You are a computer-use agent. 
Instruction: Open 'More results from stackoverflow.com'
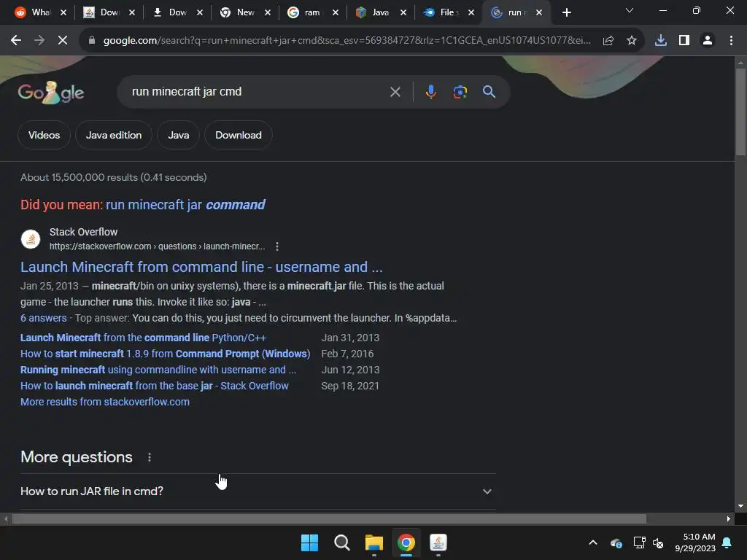tap(105, 402)
